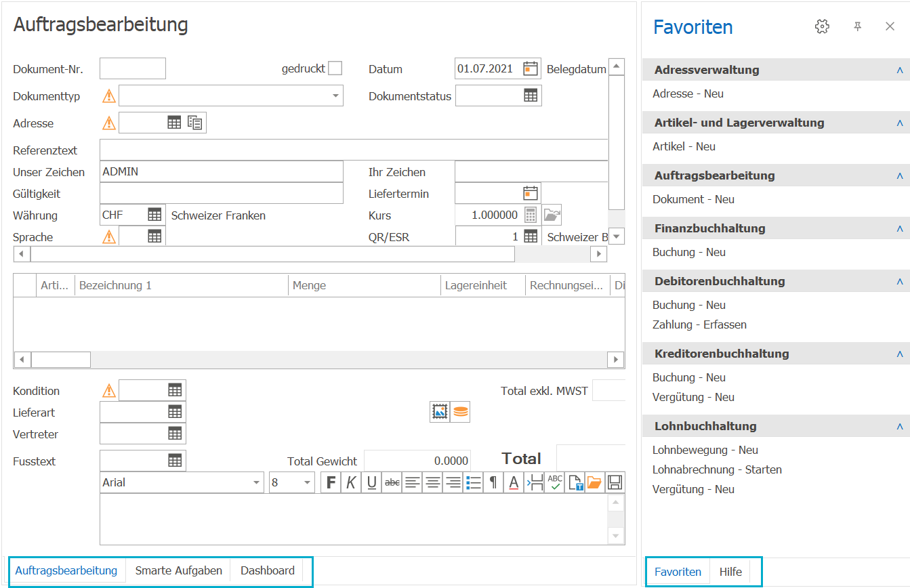Align footer text to the left

pos(412,482)
